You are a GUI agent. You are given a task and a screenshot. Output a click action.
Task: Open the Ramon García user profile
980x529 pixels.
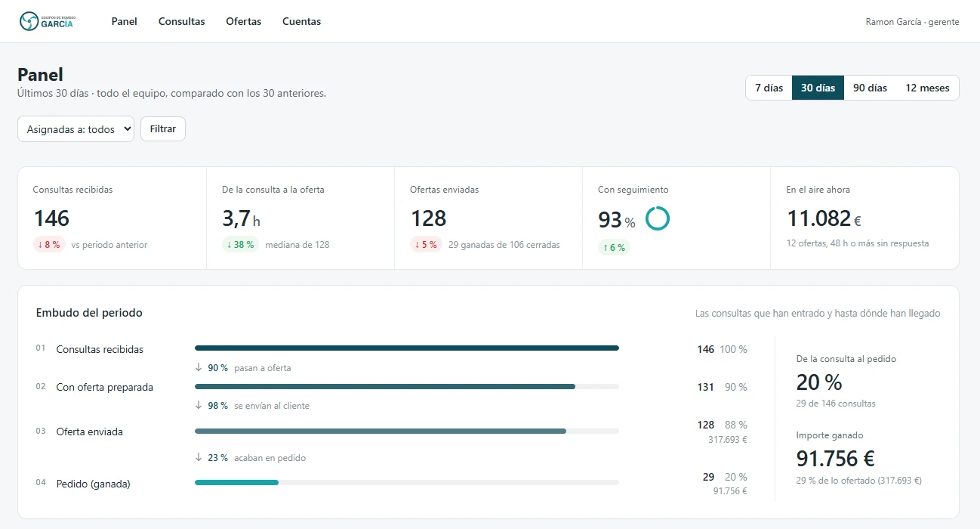click(x=912, y=22)
